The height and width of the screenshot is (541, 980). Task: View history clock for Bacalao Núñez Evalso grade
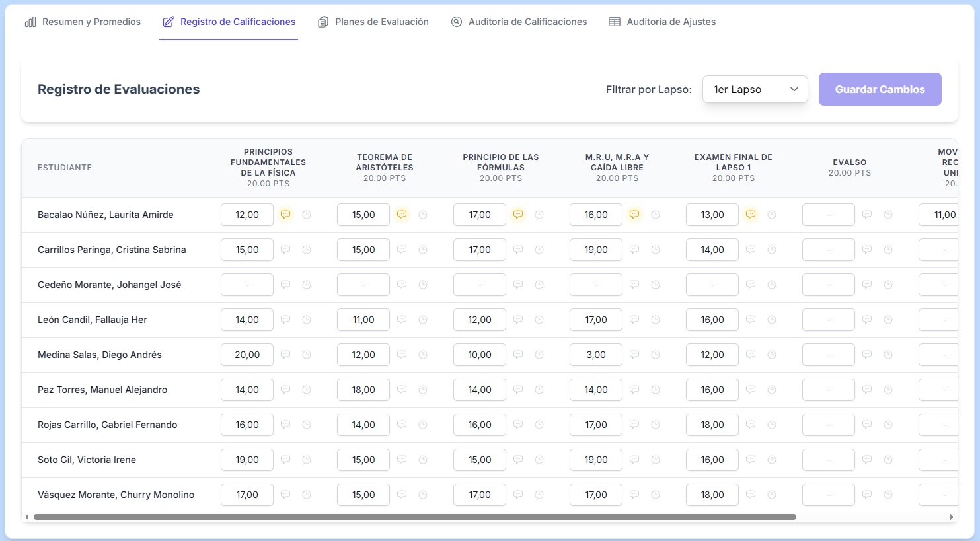(x=888, y=215)
